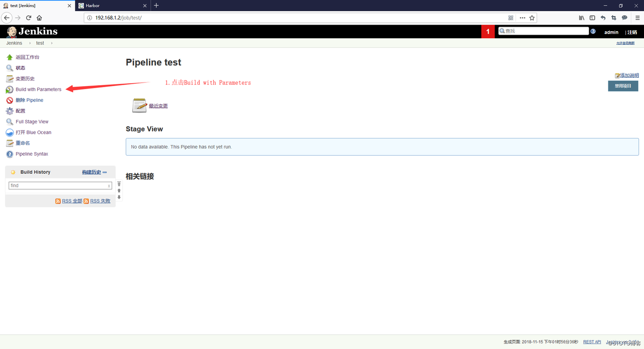Click the QR code icon in address bar
Image resolution: width=644 pixels, height=349 pixels.
click(x=511, y=18)
